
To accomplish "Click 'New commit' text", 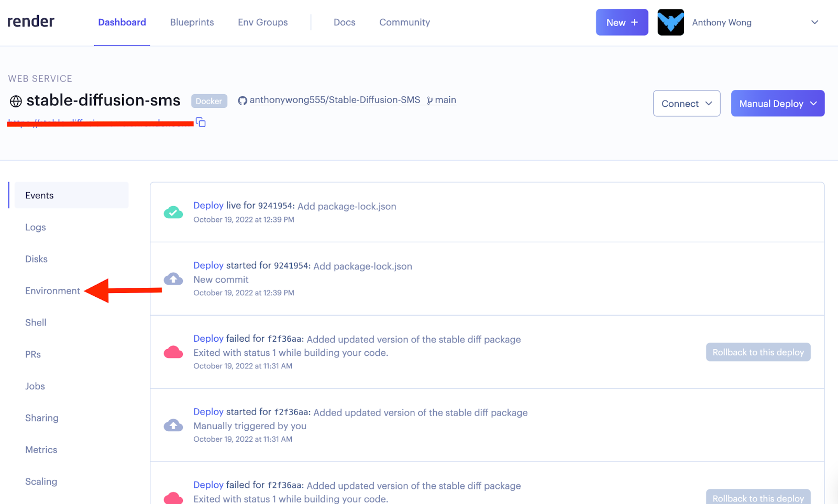I will pos(221,279).
